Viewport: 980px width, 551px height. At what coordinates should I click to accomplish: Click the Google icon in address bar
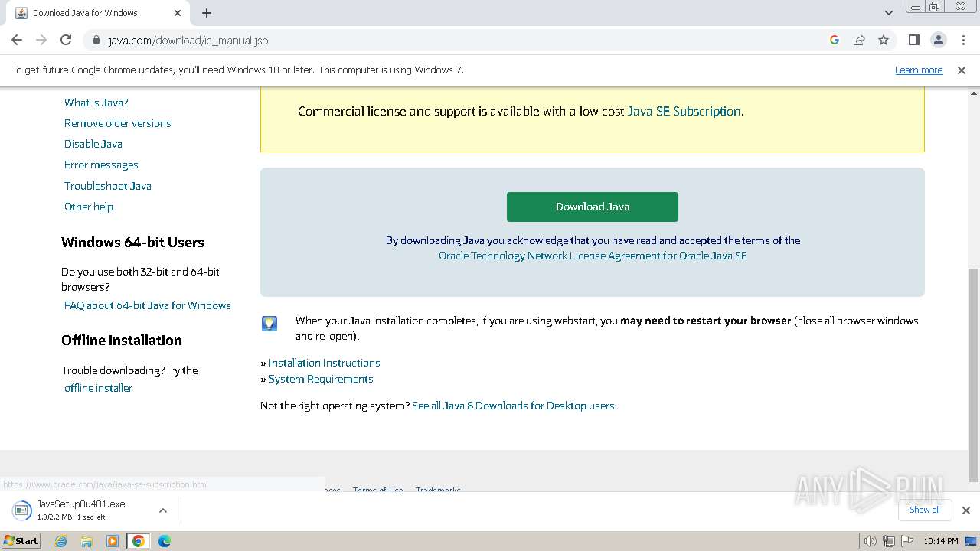[x=835, y=40]
